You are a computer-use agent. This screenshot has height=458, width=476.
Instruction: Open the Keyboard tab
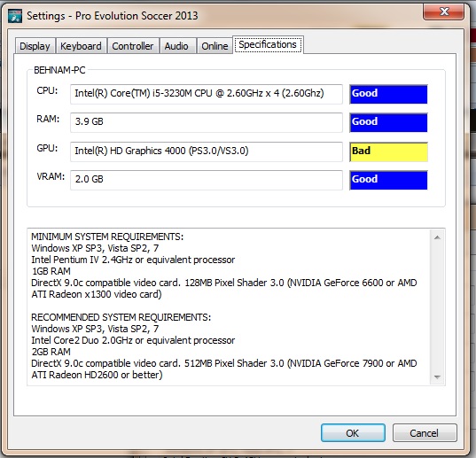(81, 46)
